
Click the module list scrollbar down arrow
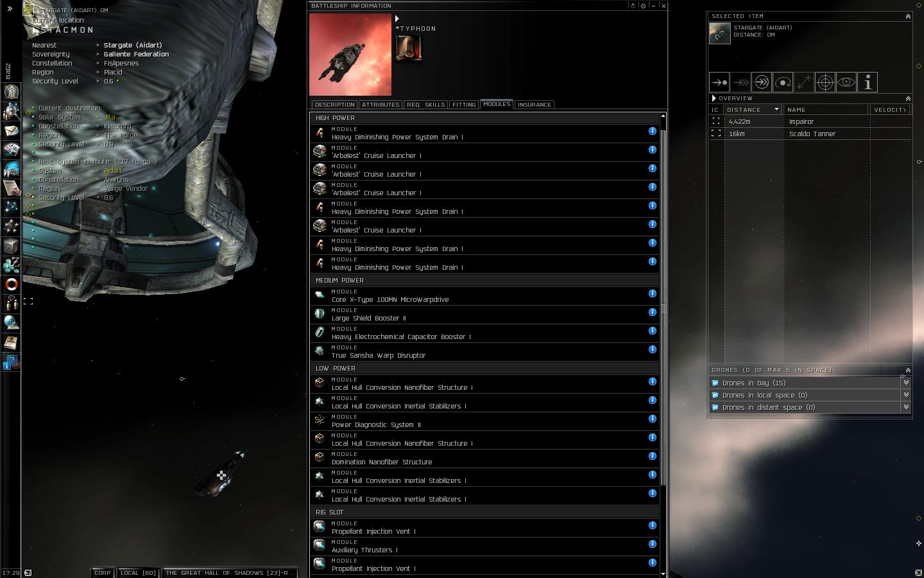(x=663, y=574)
